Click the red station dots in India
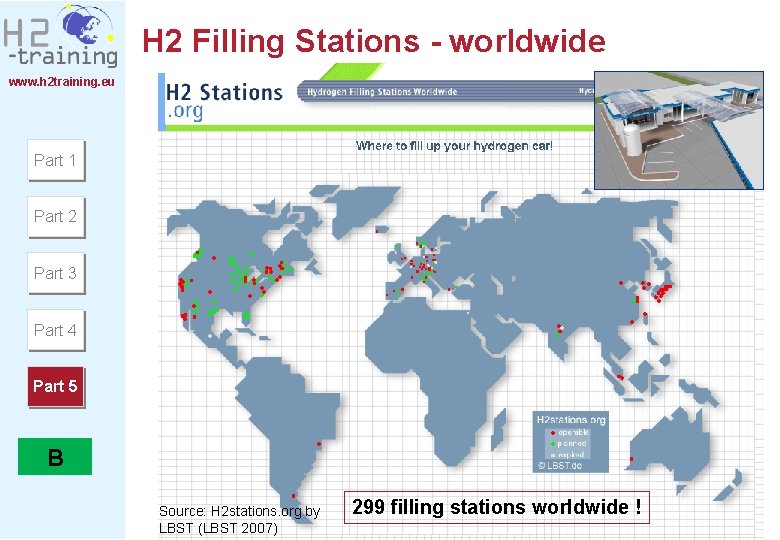Screen dimensions: 780x540 (559, 330)
